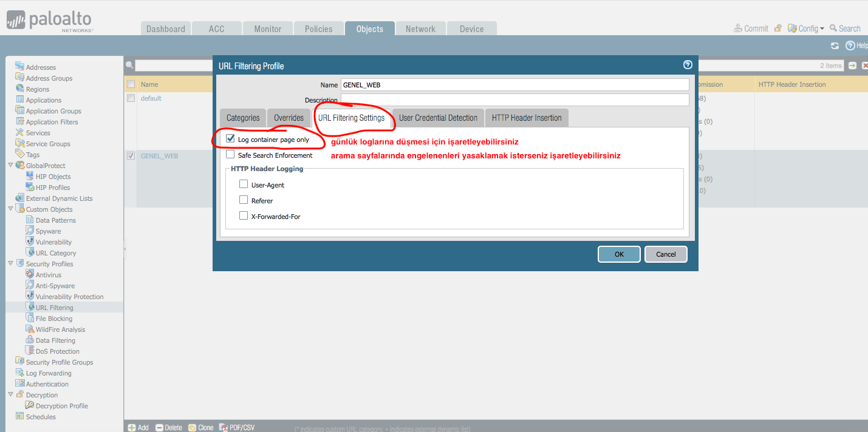Viewport: 868px width, 432px height.
Task: Click the Clone icon in bottom toolbar
Action: [x=193, y=428]
